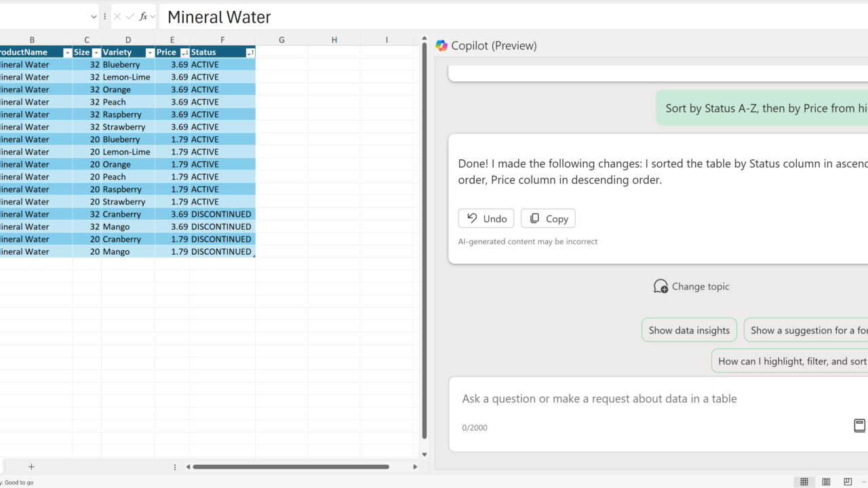This screenshot has height=488, width=868.
Task: Confirm entry with the formula bar checkmark
Action: (x=130, y=17)
